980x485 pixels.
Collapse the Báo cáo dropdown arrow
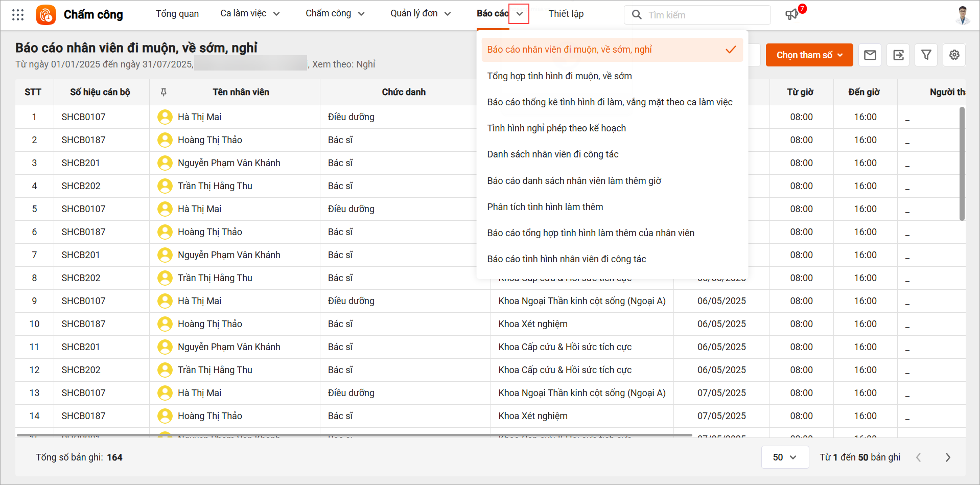tap(519, 14)
